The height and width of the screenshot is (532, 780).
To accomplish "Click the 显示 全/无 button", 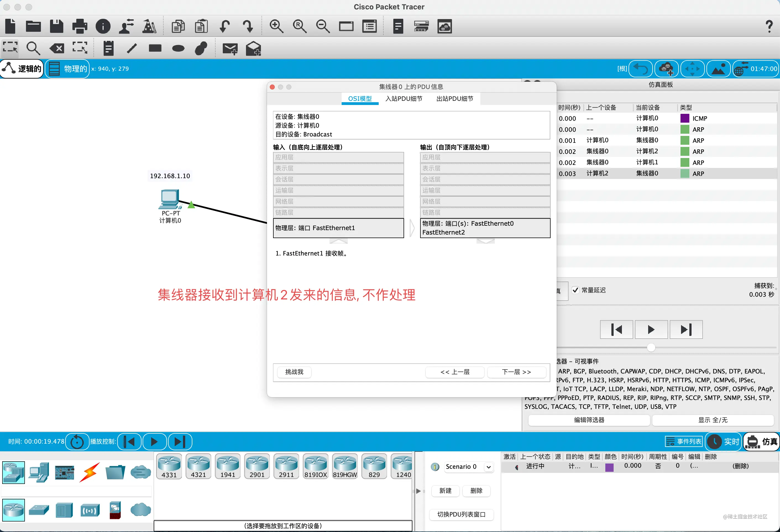I will pyautogui.click(x=713, y=420).
